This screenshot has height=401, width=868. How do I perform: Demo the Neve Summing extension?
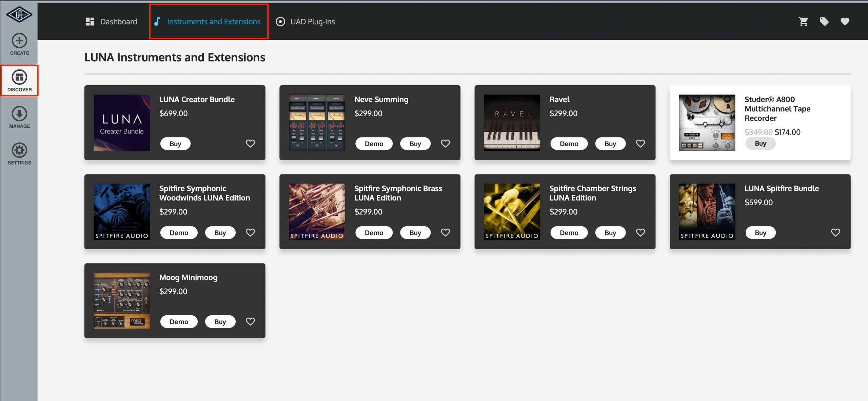click(374, 144)
